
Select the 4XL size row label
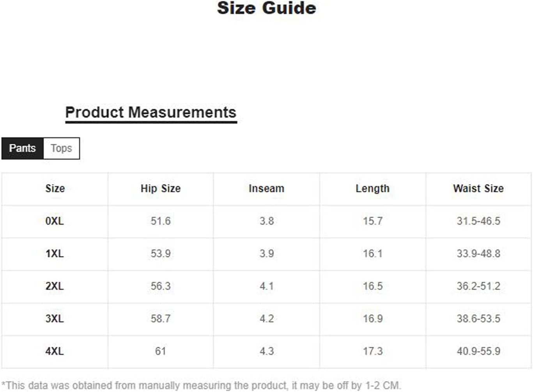pyautogui.click(x=55, y=351)
